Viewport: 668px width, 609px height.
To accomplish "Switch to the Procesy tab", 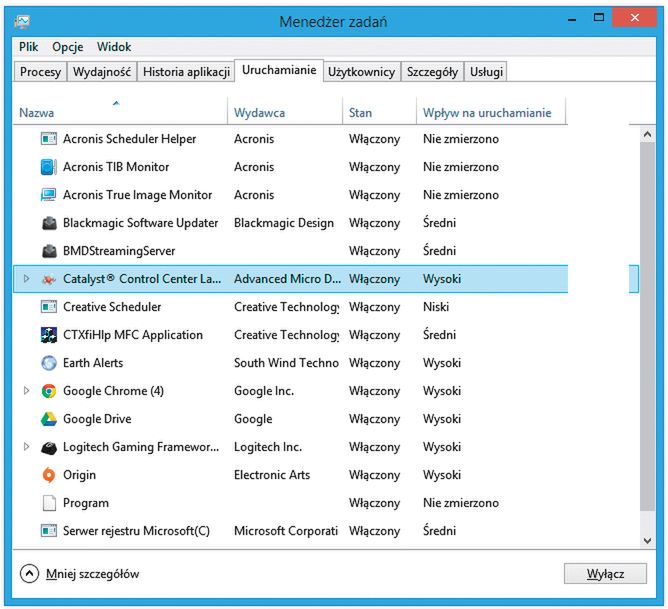I will 40,72.
